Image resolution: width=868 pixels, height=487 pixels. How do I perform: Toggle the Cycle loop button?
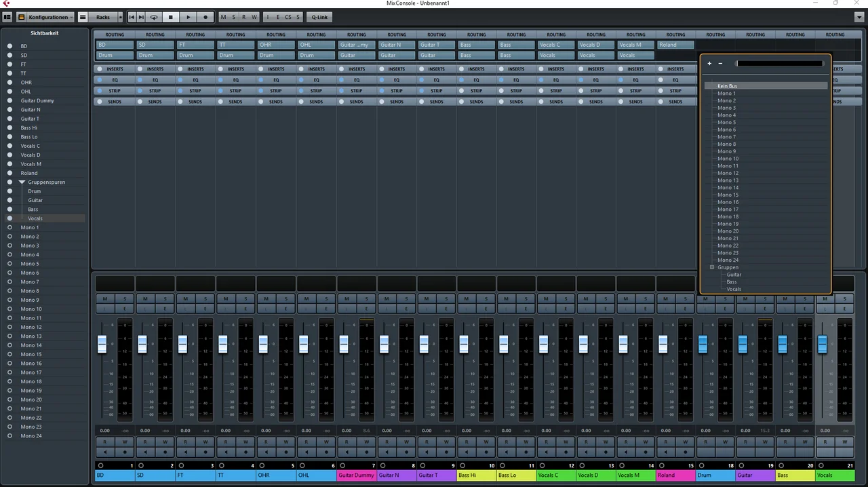(154, 17)
